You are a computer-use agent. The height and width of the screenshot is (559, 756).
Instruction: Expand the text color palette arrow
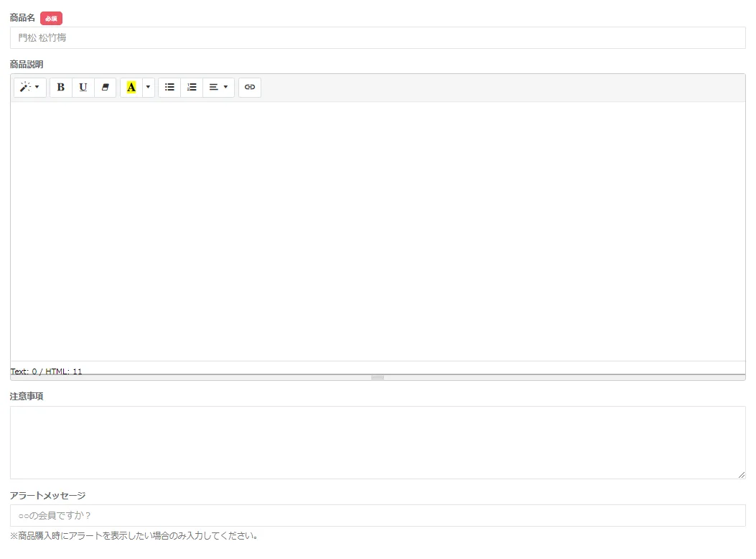pyautogui.click(x=149, y=87)
